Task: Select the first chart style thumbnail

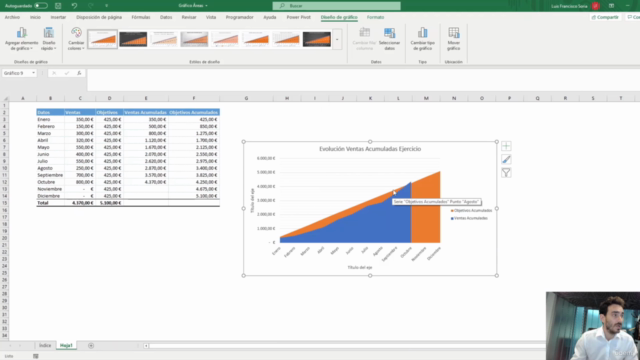Action: [x=102, y=40]
